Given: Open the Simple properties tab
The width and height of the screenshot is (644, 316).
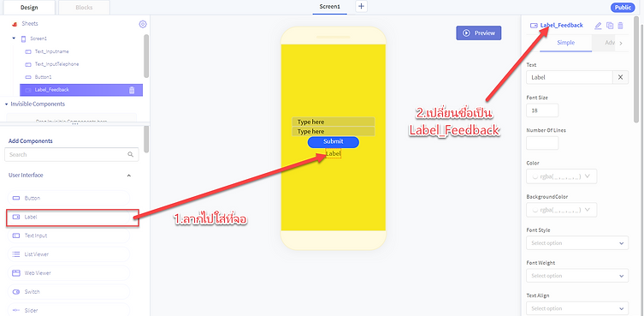Looking at the screenshot, I should click(x=565, y=43).
